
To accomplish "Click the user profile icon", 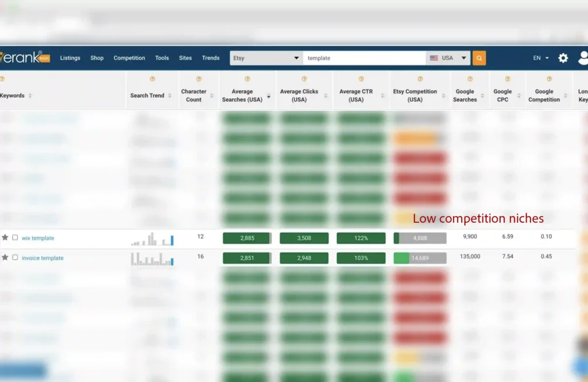I will [583, 58].
